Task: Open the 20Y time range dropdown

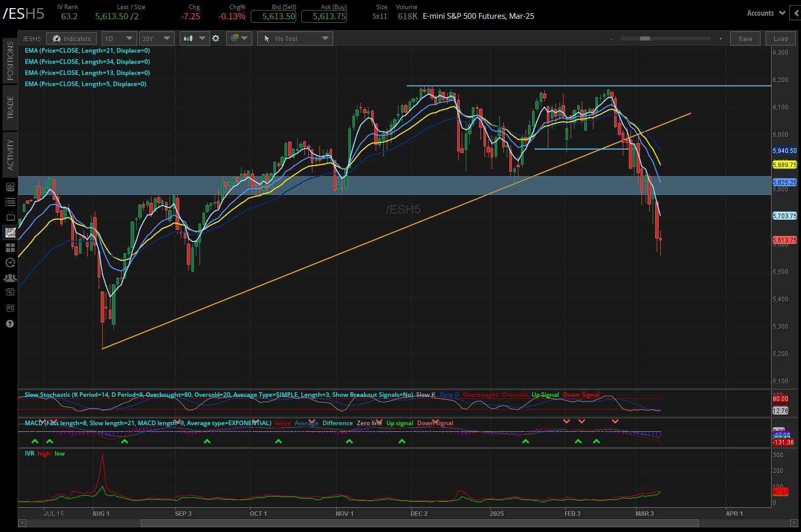Action: (157, 38)
